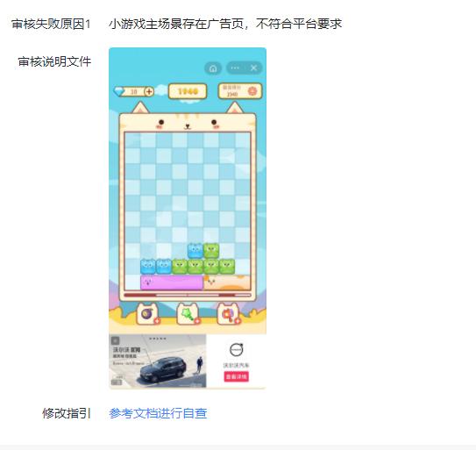The height and width of the screenshot is (450, 476).
Task: Click the orange cat block at bottom
Action: coord(226,282)
